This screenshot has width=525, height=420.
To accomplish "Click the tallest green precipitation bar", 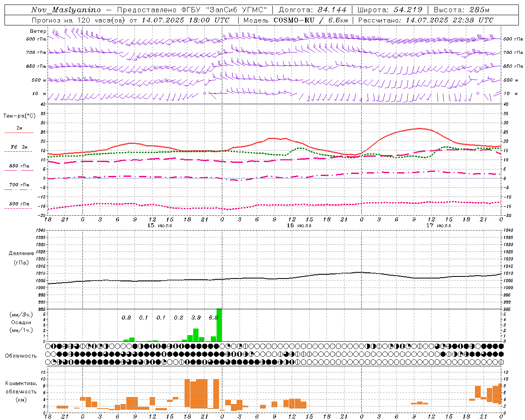I will click(x=219, y=325).
